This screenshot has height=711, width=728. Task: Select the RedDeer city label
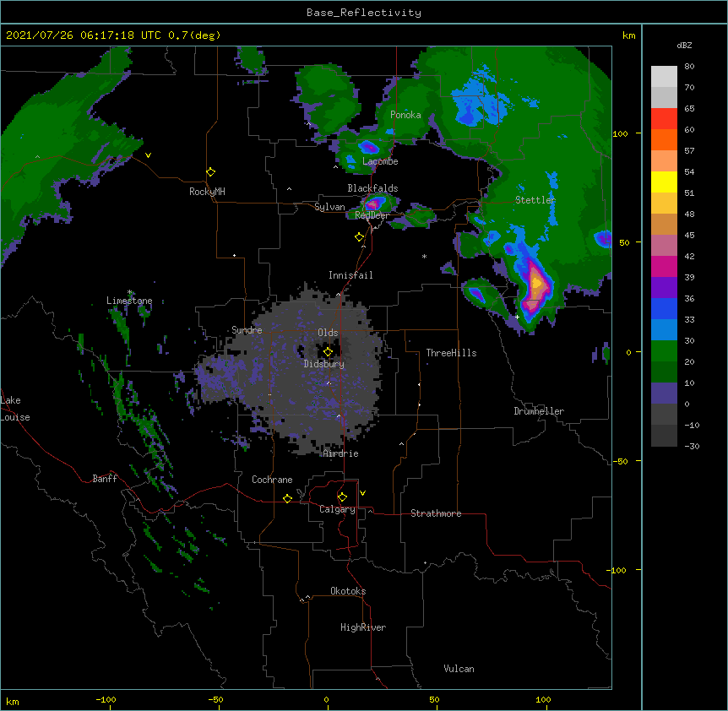(x=372, y=215)
